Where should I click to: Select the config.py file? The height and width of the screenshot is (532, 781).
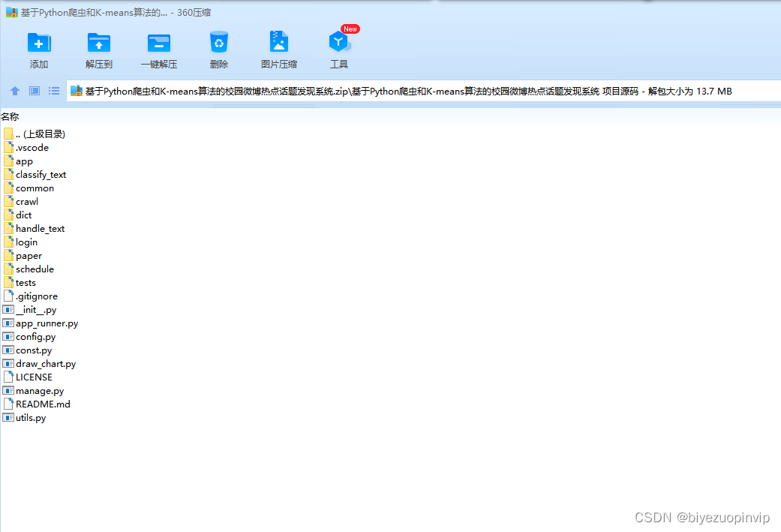pos(34,336)
